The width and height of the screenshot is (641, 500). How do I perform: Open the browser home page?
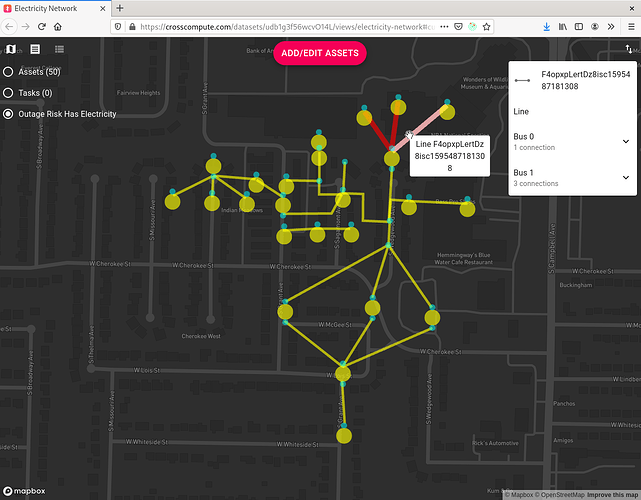click(x=58, y=27)
